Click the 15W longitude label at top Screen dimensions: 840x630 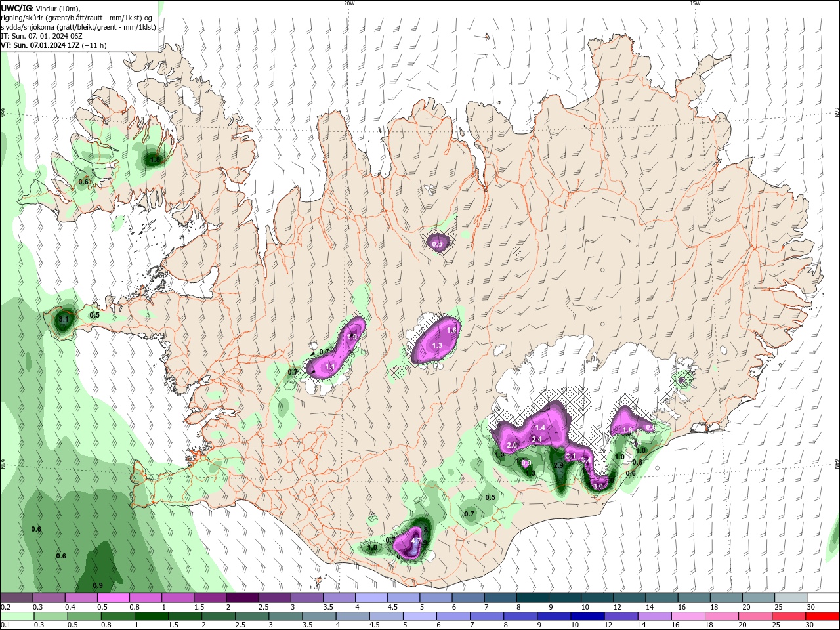click(x=695, y=3)
